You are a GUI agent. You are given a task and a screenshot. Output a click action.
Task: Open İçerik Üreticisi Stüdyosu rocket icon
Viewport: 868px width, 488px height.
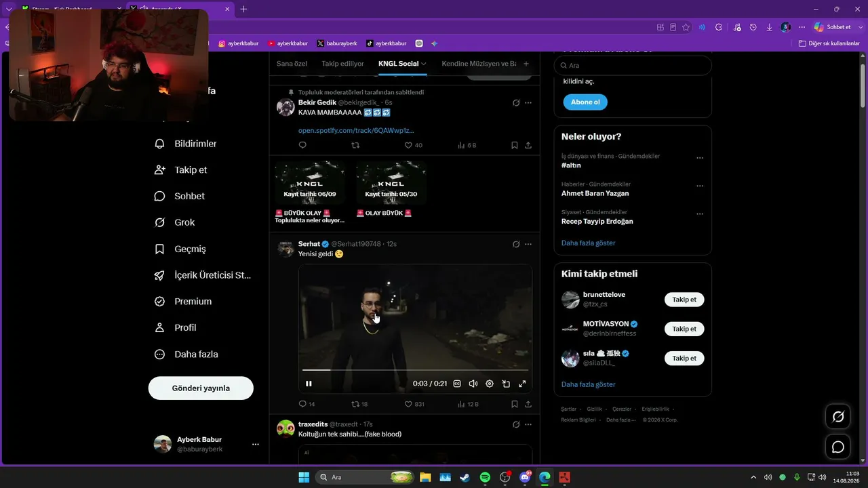point(160,275)
